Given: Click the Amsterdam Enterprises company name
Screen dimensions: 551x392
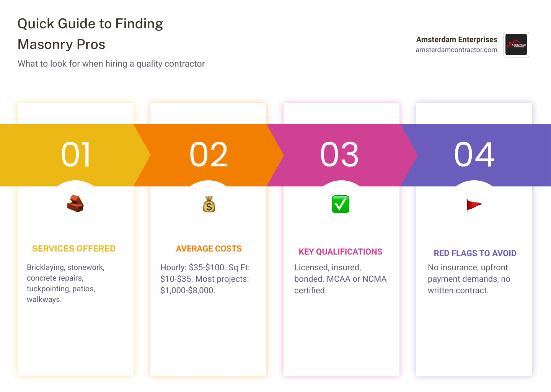Looking at the screenshot, I should [x=456, y=39].
